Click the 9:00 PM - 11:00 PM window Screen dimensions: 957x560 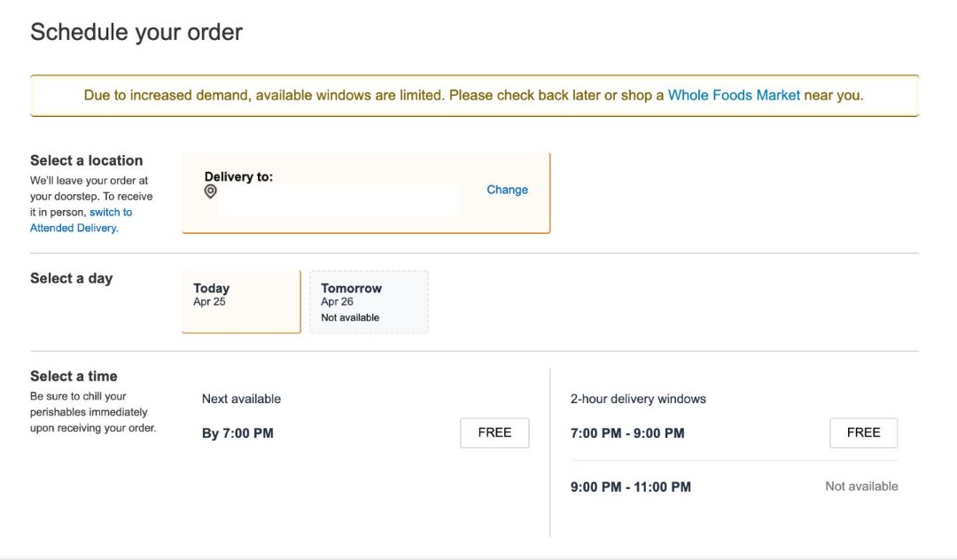coord(631,487)
